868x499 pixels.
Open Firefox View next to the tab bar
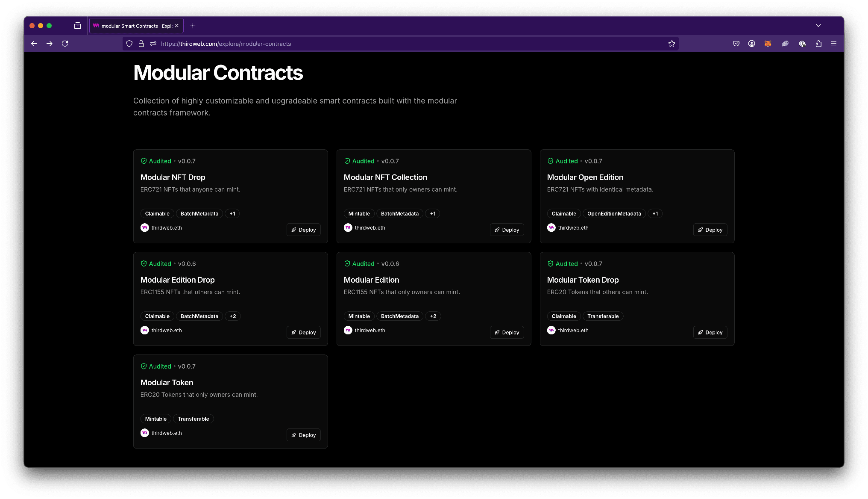pyautogui.click(x=77, y=26)
